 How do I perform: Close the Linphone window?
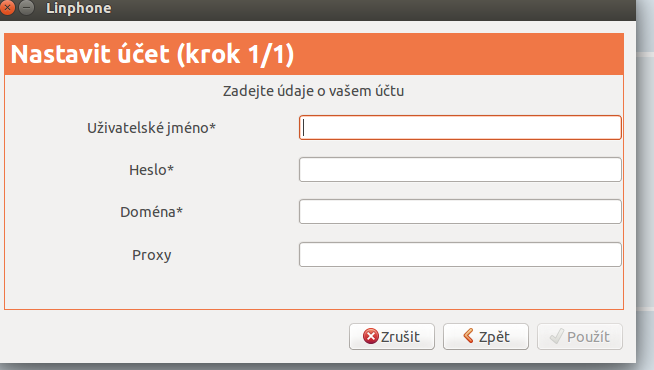pyautogui.click(x=7, y=8)
